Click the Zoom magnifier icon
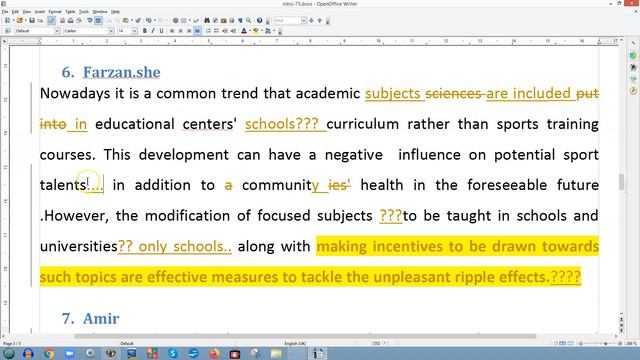Image resolution: width=640 pixels, height=360 pixels. click(x=248, y=20)
